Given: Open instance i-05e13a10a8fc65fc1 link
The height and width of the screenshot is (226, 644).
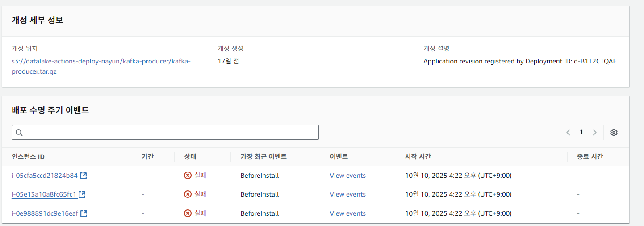Looking at the screenshot, I should click(44, 194).
